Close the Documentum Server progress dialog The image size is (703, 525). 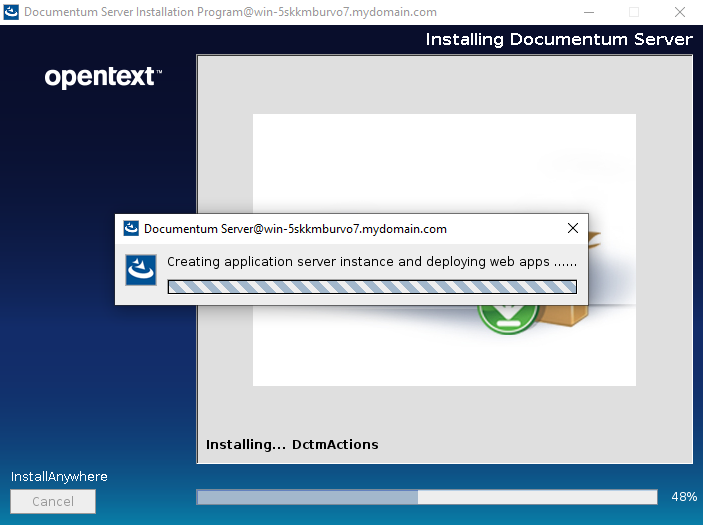click(573, 229)
